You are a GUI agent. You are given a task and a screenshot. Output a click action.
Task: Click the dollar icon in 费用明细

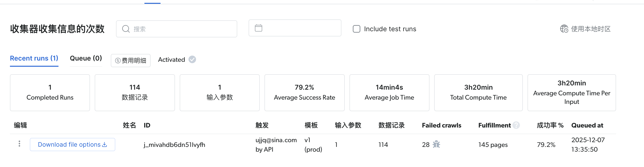(x=118, y=61)
